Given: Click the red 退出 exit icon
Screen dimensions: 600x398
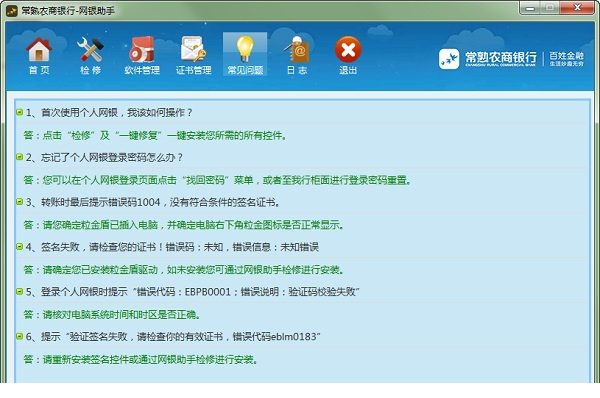Looking at the screenshot, I should (348, 55).
